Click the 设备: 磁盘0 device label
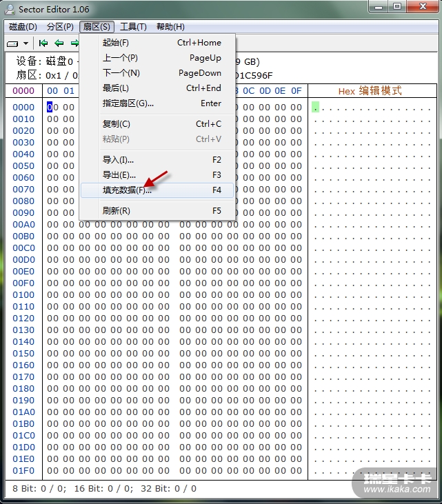 pos(45,61)
